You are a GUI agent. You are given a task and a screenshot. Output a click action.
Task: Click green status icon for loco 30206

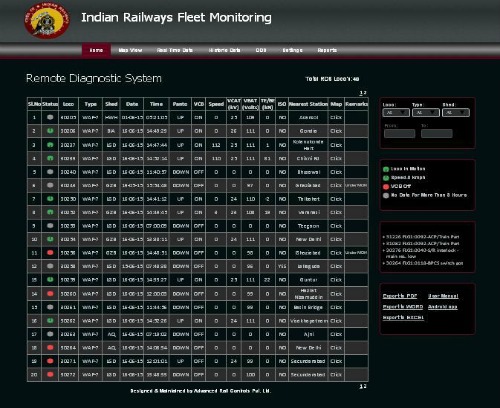coord(50,131)
